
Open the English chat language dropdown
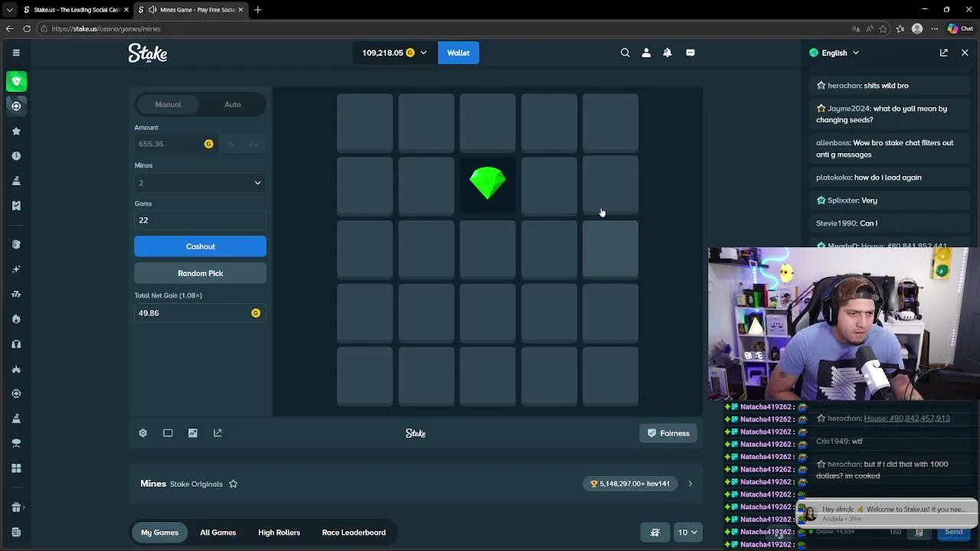tap(834, 53)
